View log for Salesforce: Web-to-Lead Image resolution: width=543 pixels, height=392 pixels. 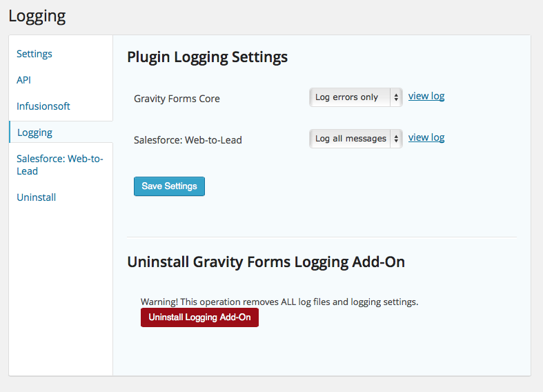[x=426, y=137]
